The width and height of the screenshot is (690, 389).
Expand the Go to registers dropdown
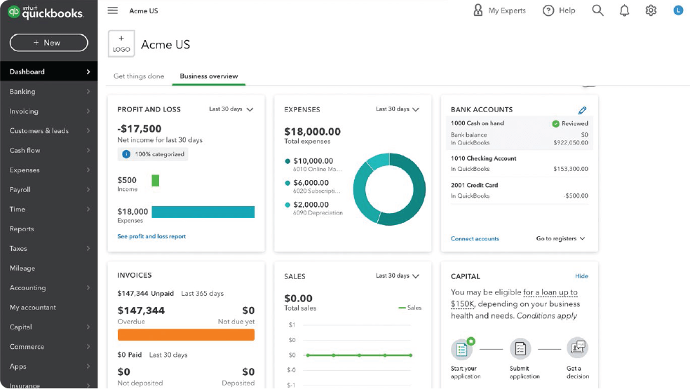coord(560,239)
